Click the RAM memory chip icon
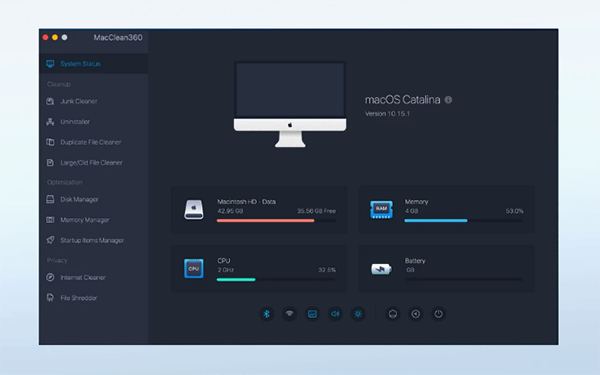This screenshot has height=375, width=600. pos(381,209)
